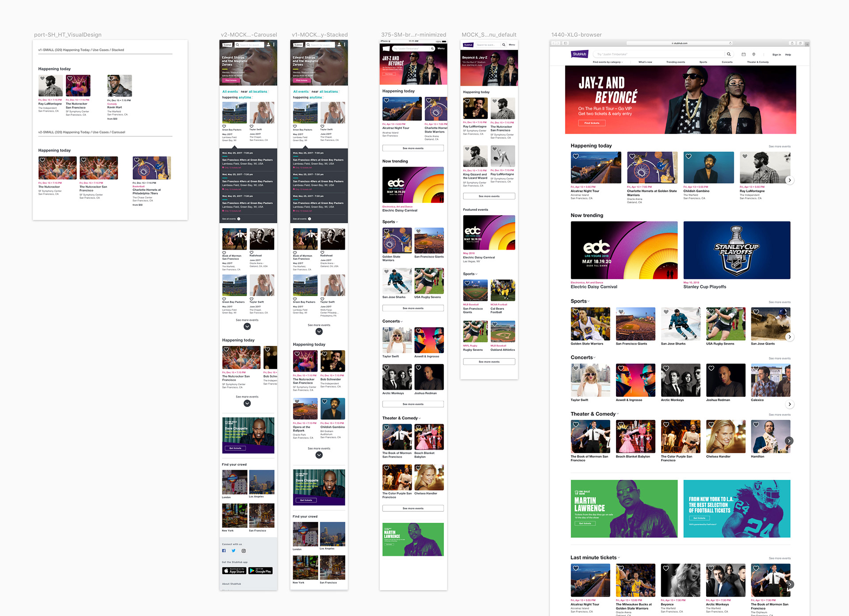Click the Safari share icon in browser toolbar
This screenshot has height=616, width=849.
pyautogui.click(x=792, y=43)
